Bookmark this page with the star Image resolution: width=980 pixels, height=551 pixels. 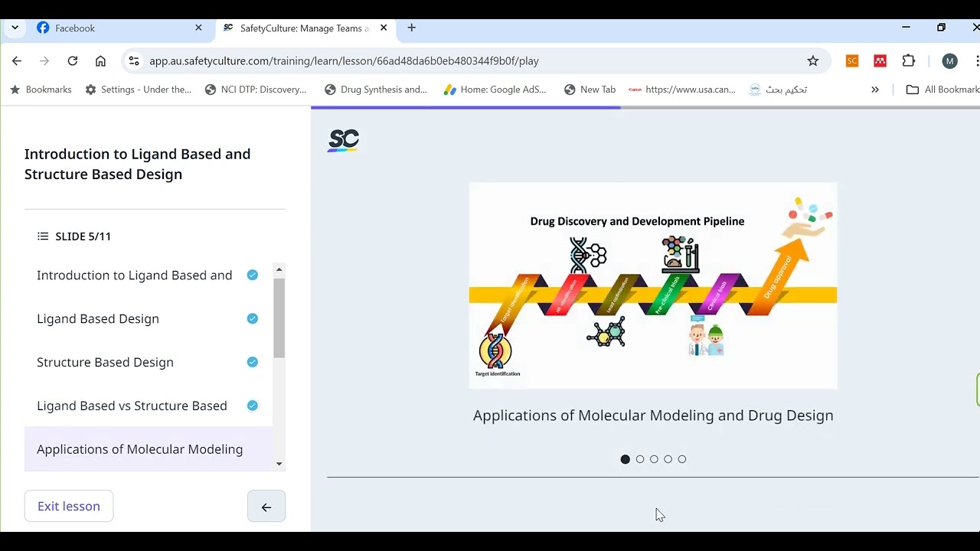pyautogui.click(x=813, y=61)
